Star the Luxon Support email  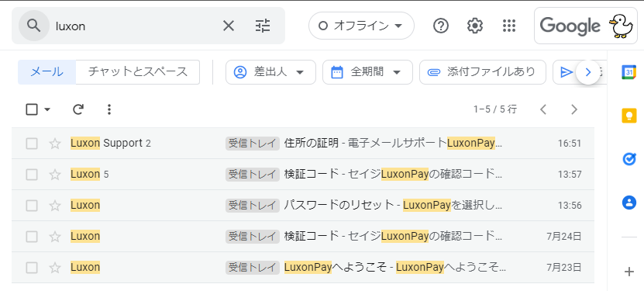54,144
